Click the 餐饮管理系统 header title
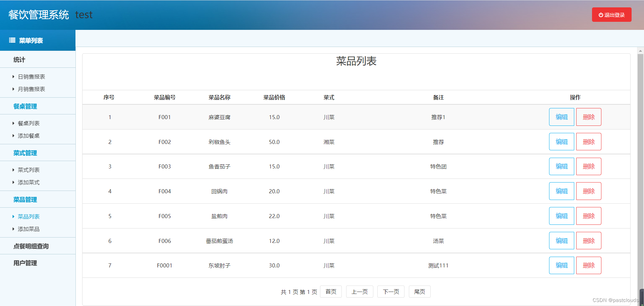This screenshot has height=306, width=644. 39,15
